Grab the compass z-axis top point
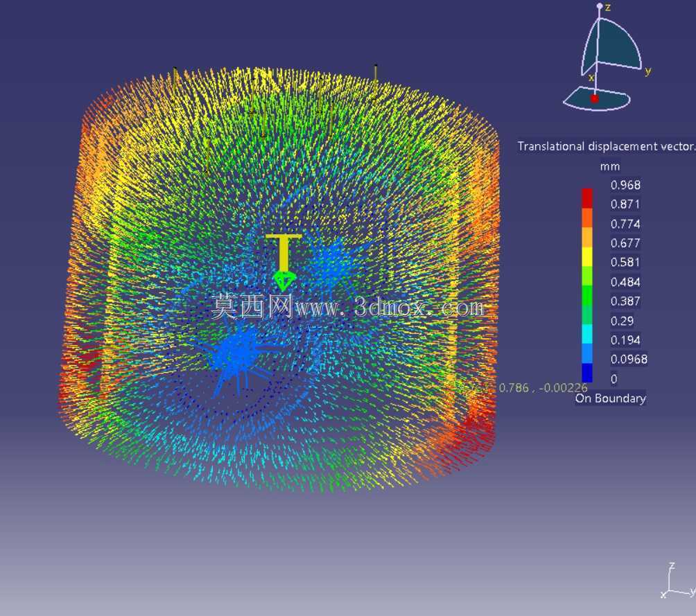 [x=600, y=6]
